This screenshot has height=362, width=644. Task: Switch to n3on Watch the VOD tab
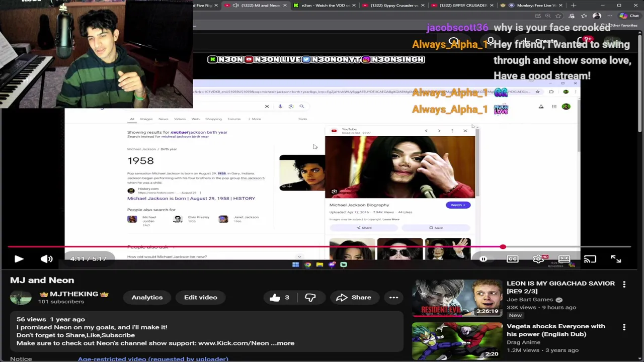325,5
